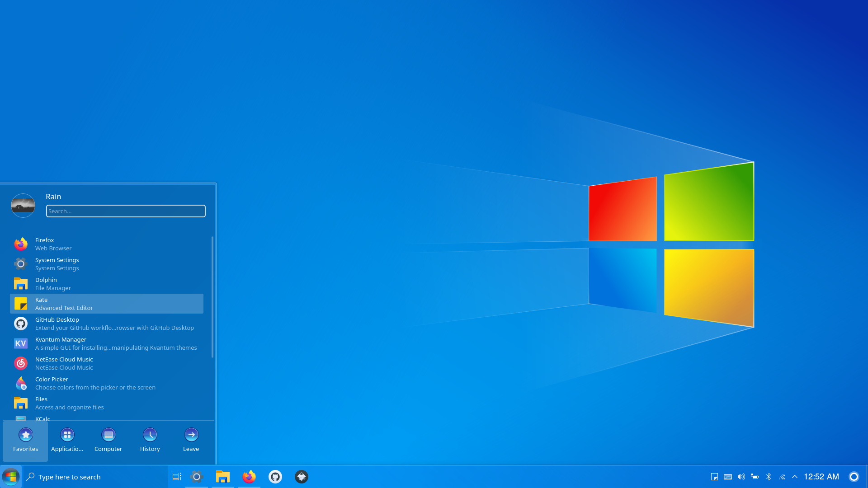The width and height of the screenshot is (868, 488).
Task: Launch Firefox from the taskbar
Action: 249,477
